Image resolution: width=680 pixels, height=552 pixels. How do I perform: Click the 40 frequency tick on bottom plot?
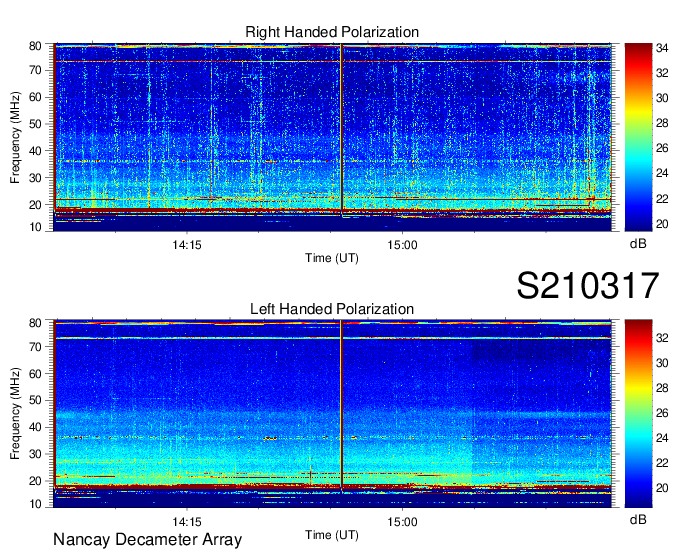click(35, 427)
